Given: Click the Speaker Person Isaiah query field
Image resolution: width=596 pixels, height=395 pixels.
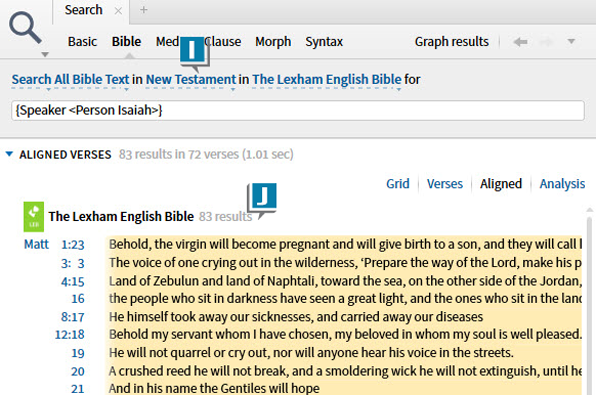Looking at the screenshot, I should coord(298,110).
